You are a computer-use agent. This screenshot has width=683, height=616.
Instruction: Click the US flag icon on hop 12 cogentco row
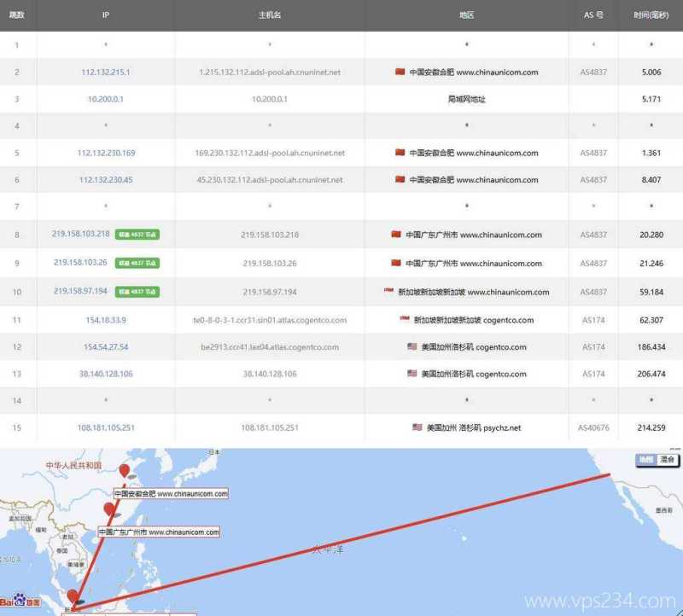pyautogui.click(x=411, y=347)
